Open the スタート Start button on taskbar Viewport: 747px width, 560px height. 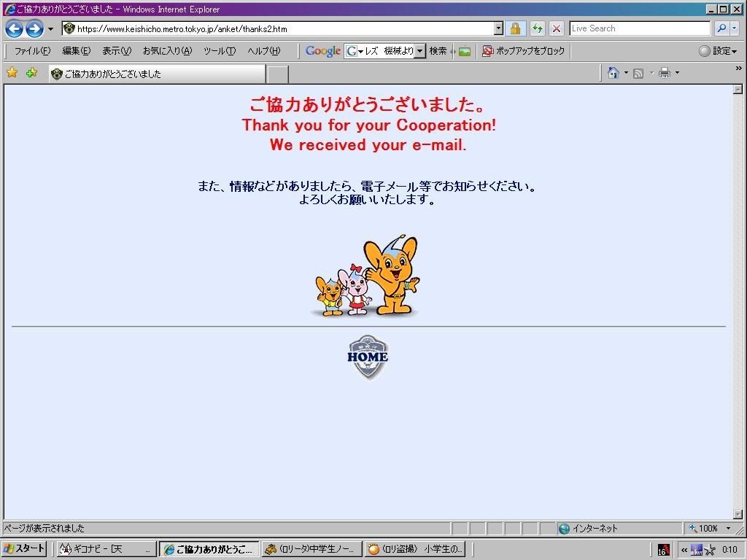click(x=24, y=548)
